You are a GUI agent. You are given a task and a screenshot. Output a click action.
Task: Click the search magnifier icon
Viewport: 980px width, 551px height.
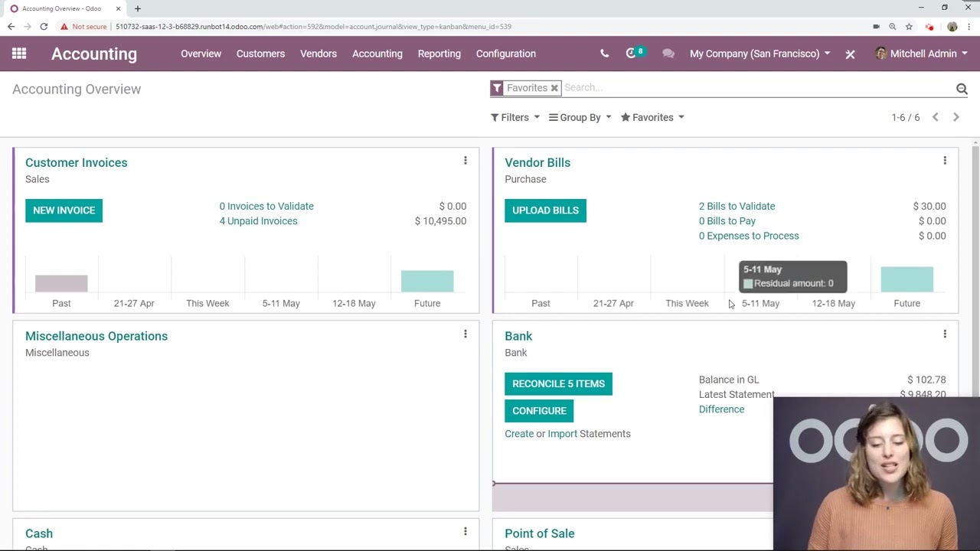962,89
